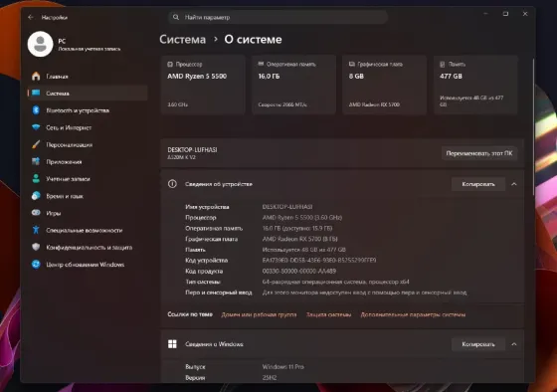557x392 pixels.
Task: Click the 25H2 version value
Action: (x=270, y=377)
